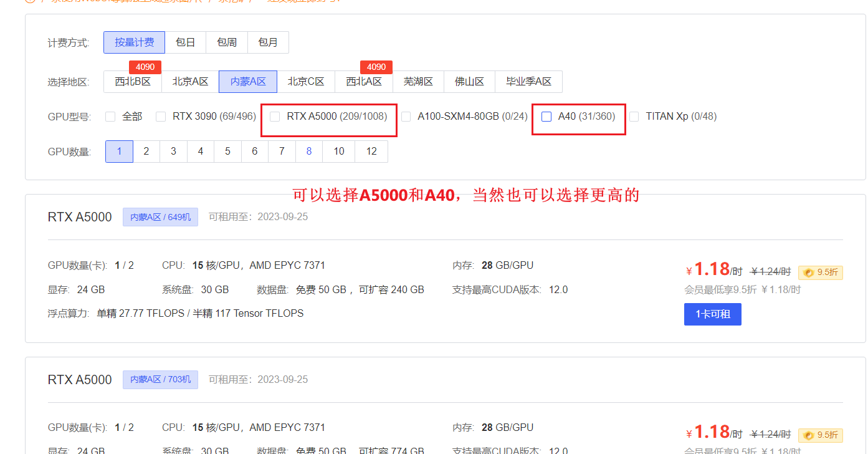This screenshot has height=454, width=868.
Task: Click the 内蒙A区 / 649机 tag
Action: (160, 217)
